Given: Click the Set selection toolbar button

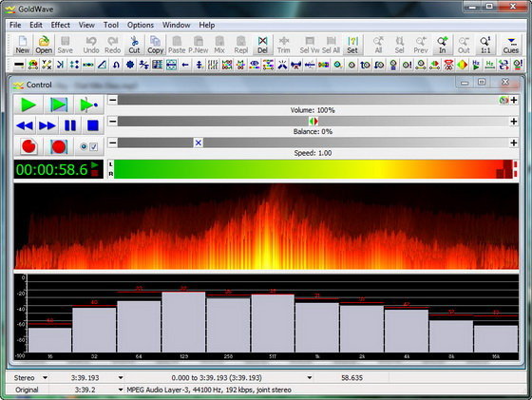Looking at the screenshot, I should pyautogui.click(x=352, y=45).
